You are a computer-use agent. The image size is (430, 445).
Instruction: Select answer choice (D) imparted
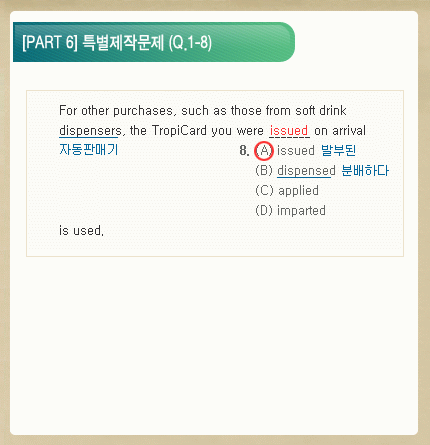[x=290, y=211]
